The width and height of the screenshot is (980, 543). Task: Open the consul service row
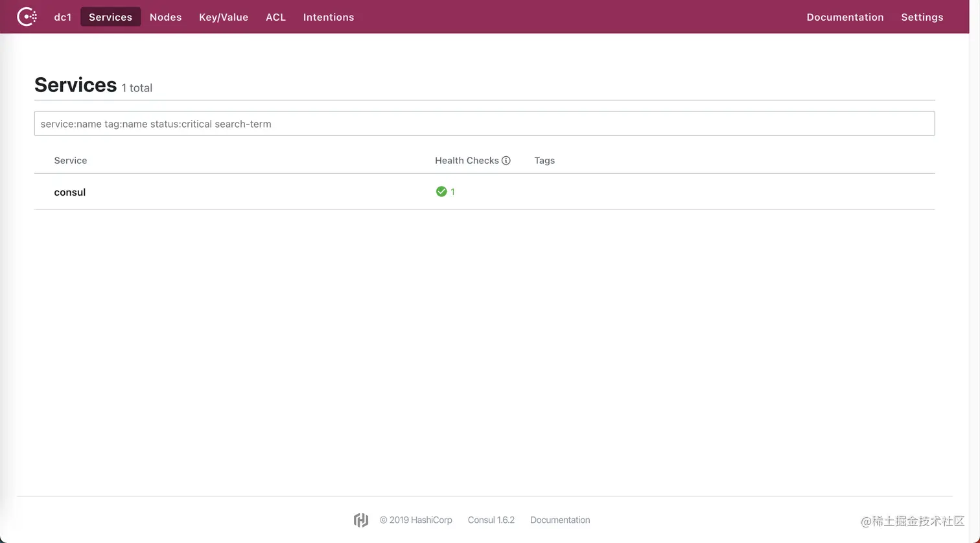(x=484, y=192)
